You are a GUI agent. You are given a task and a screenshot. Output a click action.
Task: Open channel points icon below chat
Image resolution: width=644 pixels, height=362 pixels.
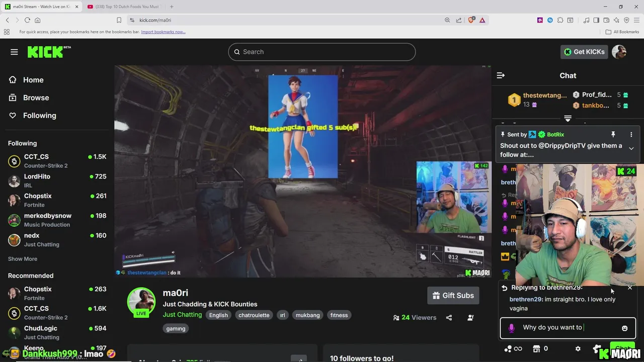[x=513, y=348]
